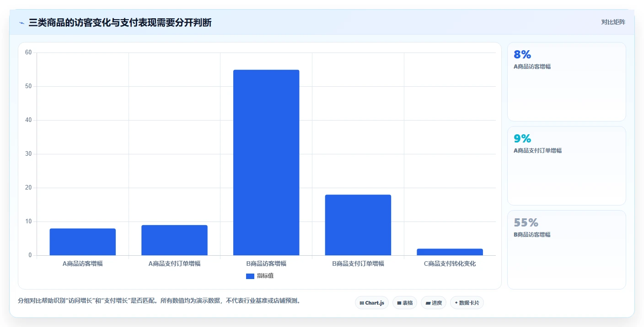The width and height of the screenshot is (644, 327).
Task: Click the y-axis value 50
Action: 28,86
